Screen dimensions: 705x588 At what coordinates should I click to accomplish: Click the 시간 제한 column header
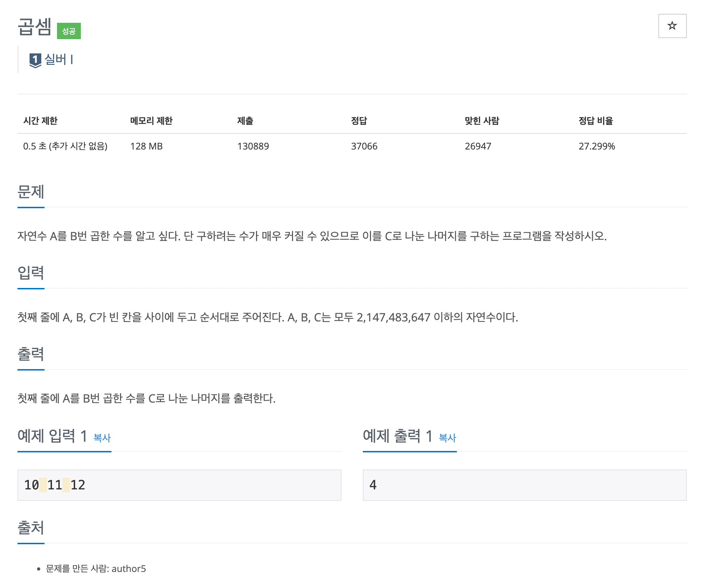40,121
